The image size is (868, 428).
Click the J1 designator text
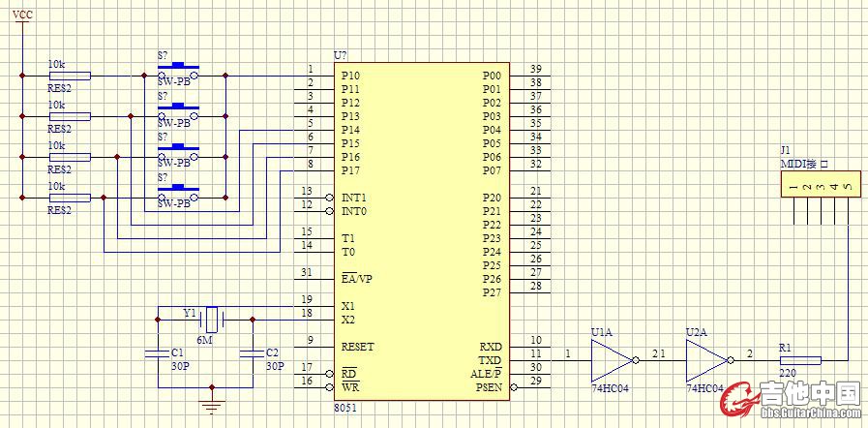786,150
